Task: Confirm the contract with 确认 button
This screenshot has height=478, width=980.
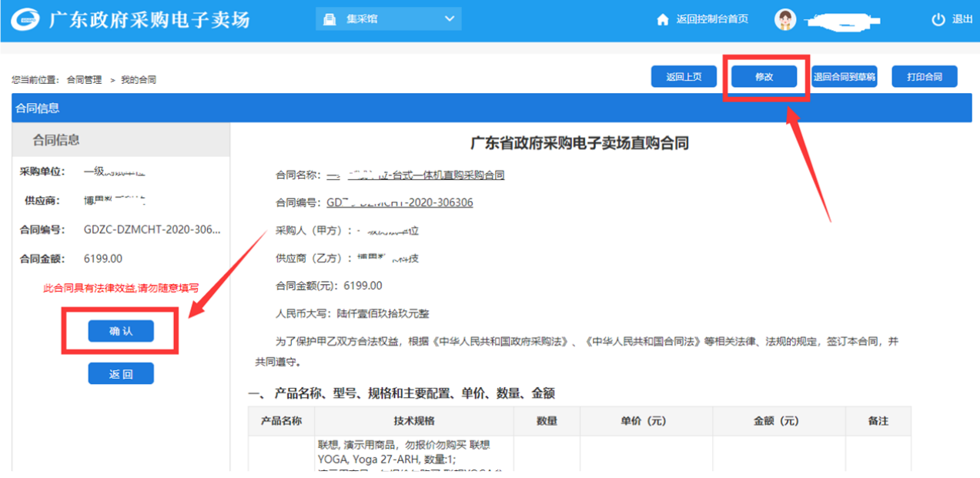Action: click(121, 331)
